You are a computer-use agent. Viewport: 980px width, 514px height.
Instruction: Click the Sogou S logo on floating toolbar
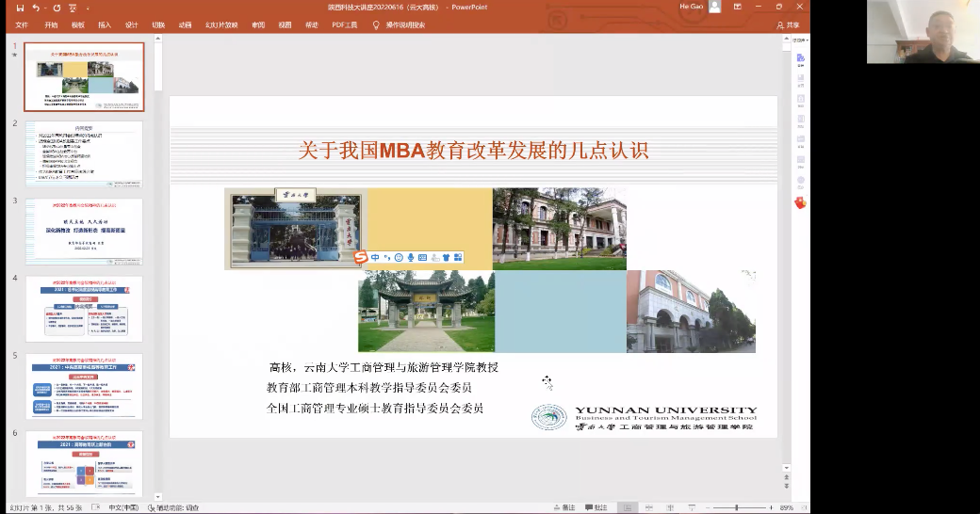360,257
